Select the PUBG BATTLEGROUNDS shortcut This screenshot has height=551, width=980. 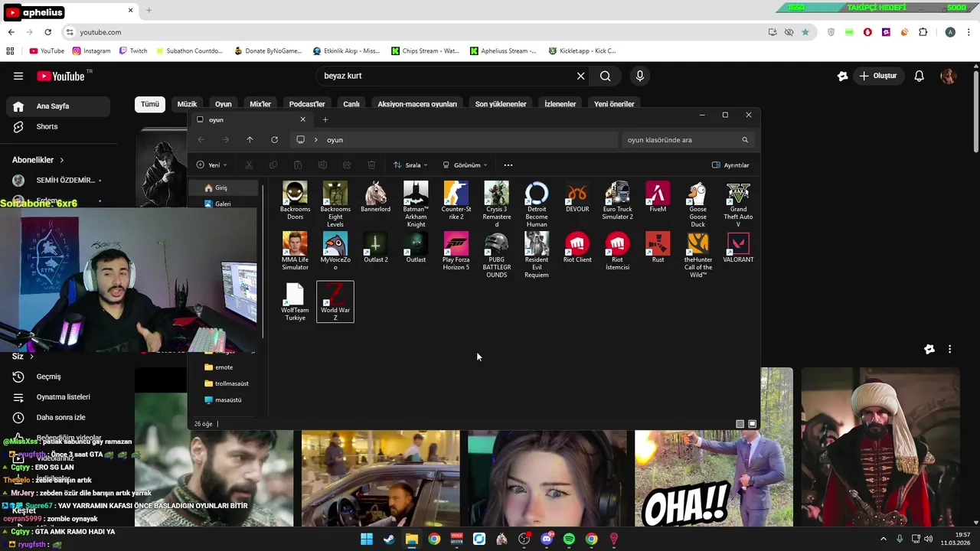496,256
